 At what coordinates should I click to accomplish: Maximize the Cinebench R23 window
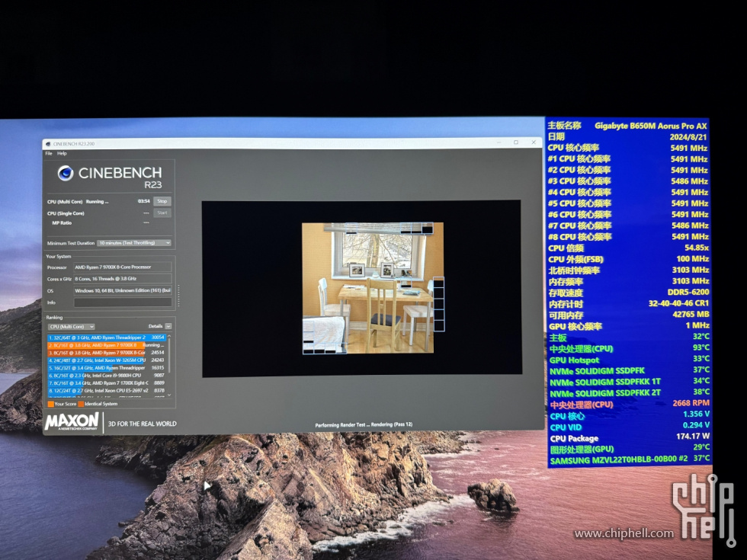point(516,142)
